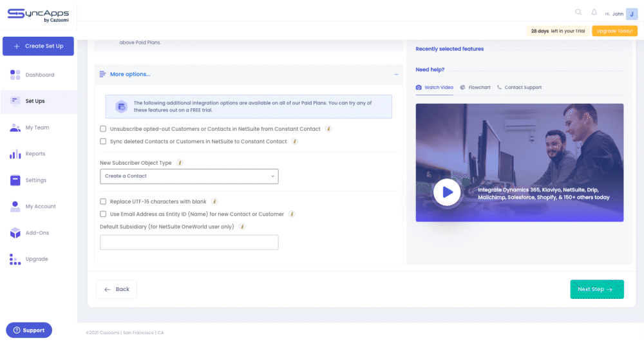The image size is (644, 349).
Task: Go Back to previous step
Action: coord(116,290)
